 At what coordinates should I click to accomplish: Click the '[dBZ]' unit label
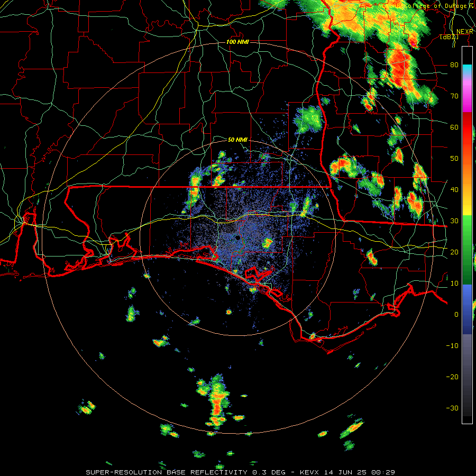coord(449,37)
